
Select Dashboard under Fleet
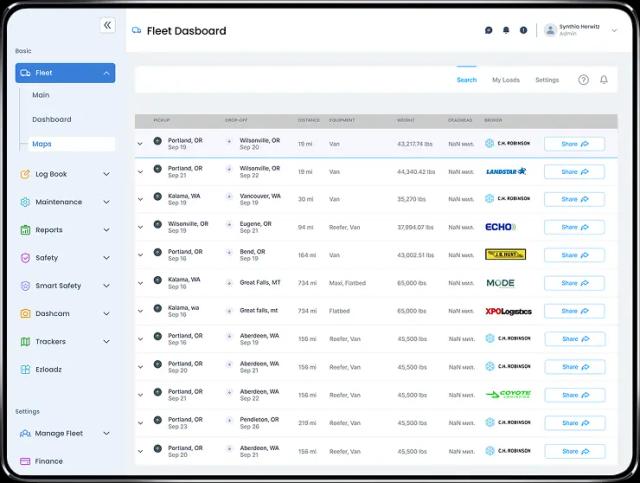point(51,120)
